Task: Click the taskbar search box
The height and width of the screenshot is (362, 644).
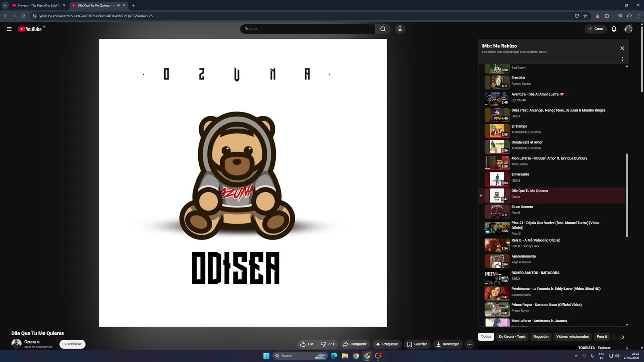Action: (300, 356)
